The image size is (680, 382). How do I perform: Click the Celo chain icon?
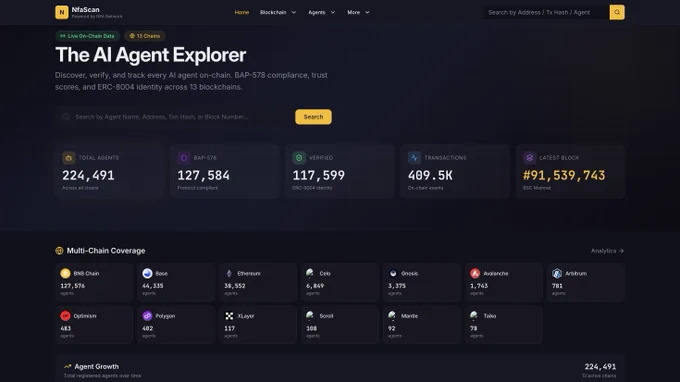click(310, 273)
